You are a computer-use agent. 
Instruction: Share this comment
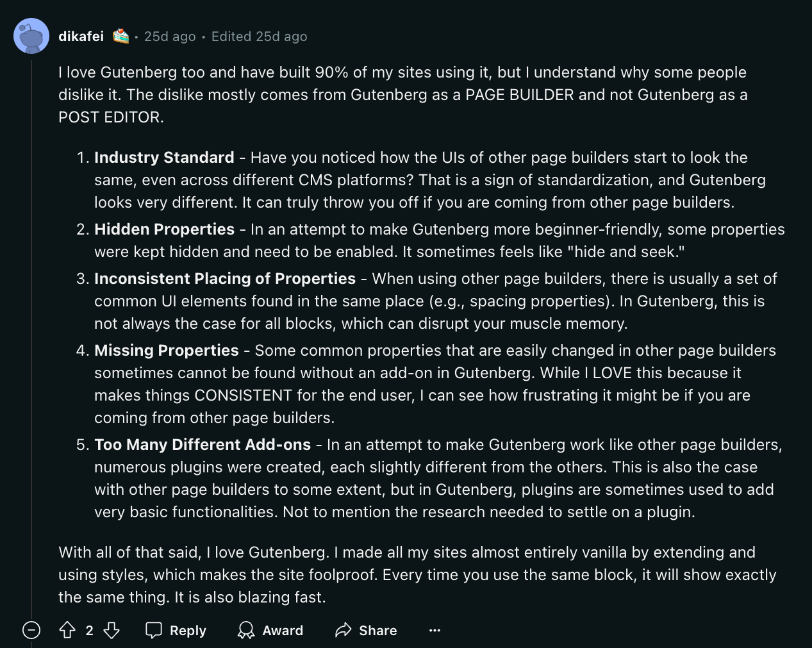coord(366,631)
